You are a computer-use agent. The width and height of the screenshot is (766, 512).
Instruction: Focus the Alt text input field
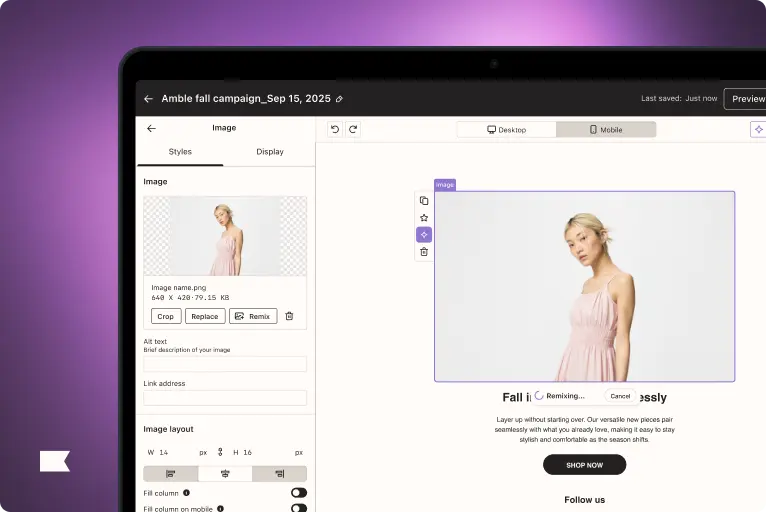coord(225,364)
